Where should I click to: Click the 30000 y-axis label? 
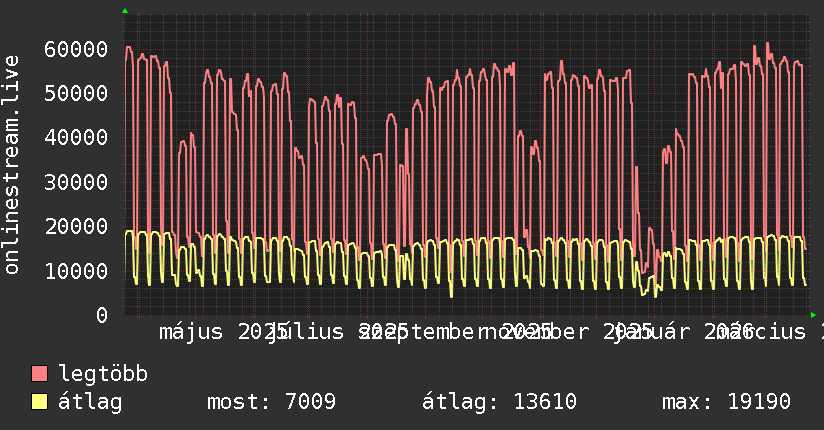point(76,182)
